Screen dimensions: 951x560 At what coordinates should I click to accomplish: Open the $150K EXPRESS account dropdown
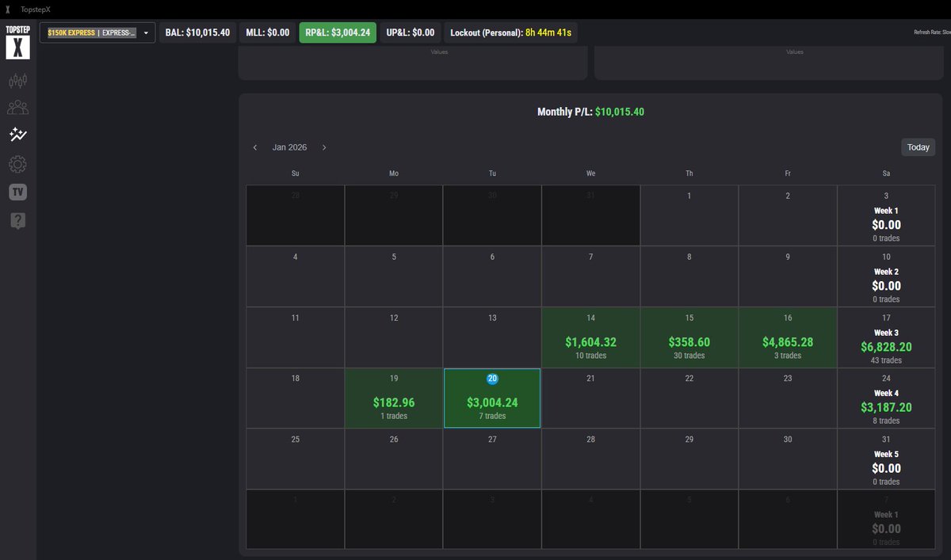pos(97,32)
